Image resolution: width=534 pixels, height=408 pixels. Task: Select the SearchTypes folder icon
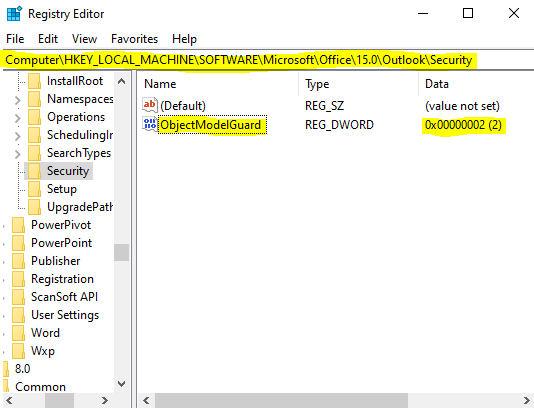point(34,153)
